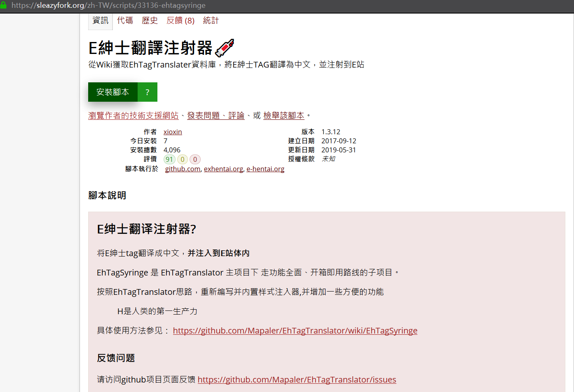Click the 反馈问题 heading
This screenshot has width=574, height=392.
(116, 358)
